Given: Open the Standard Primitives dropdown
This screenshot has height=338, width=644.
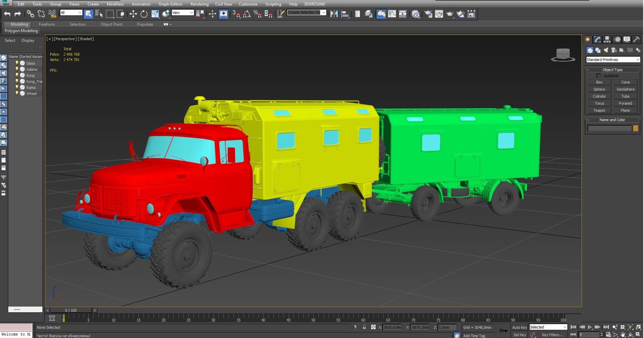Looking at the screenshot, I should click(613, 59).
